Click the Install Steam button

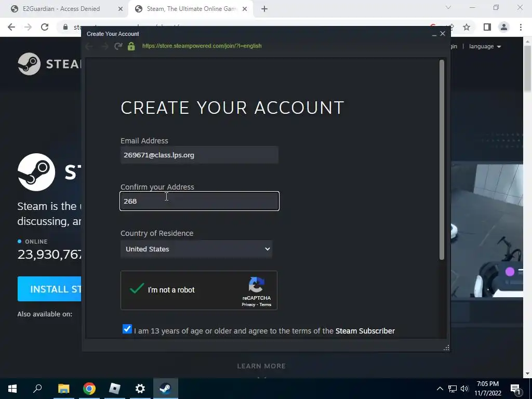49,289
